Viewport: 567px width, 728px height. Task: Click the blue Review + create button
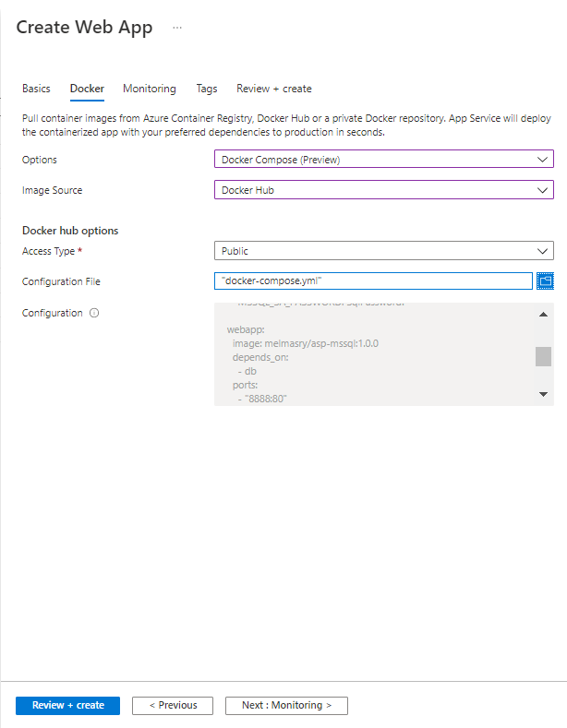(67, 705)
